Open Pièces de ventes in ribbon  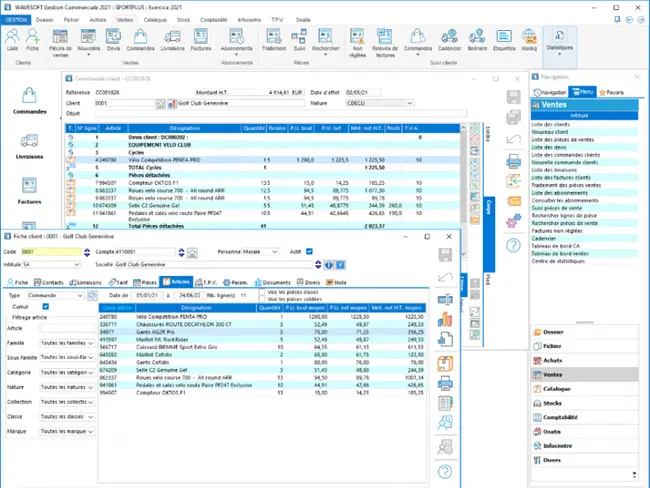point(60,43)
